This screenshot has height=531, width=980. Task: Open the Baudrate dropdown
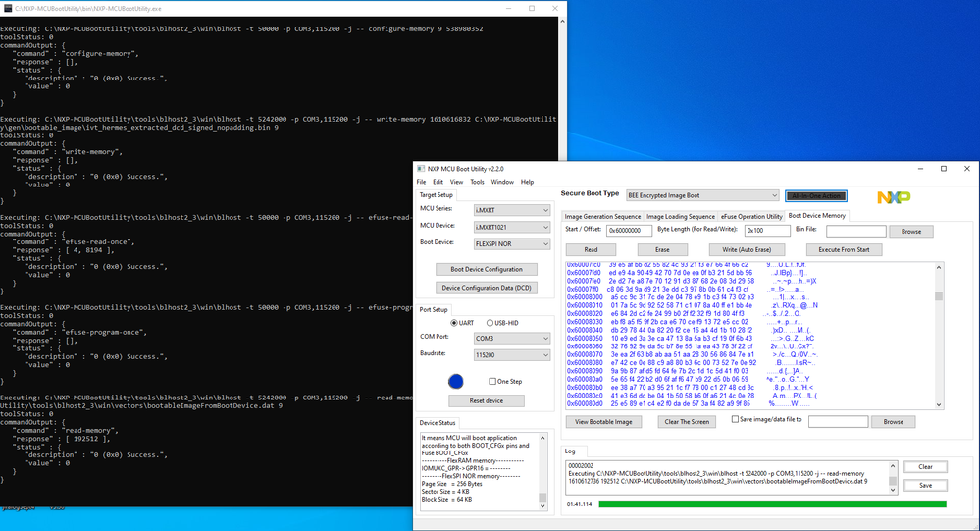pos(512,355)
